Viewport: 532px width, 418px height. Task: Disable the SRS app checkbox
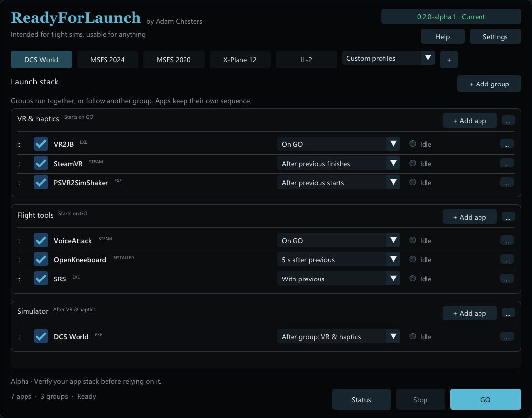(x=41, y=279)
